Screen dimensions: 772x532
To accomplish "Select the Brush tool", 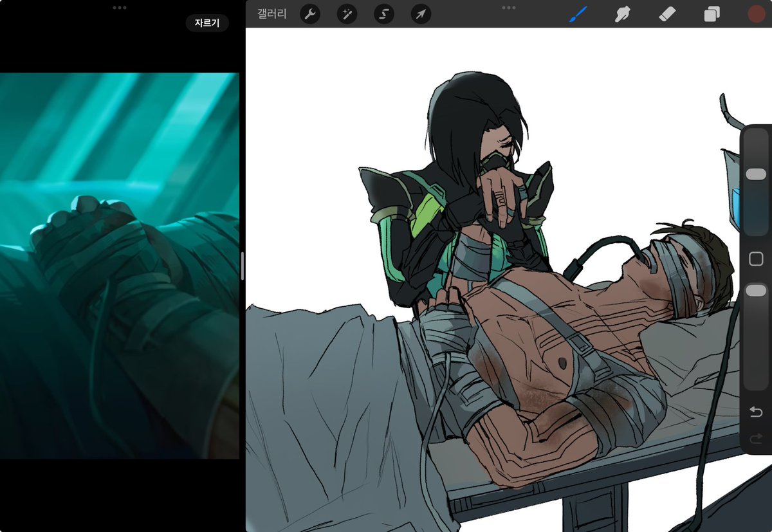I will coord(578,14).
